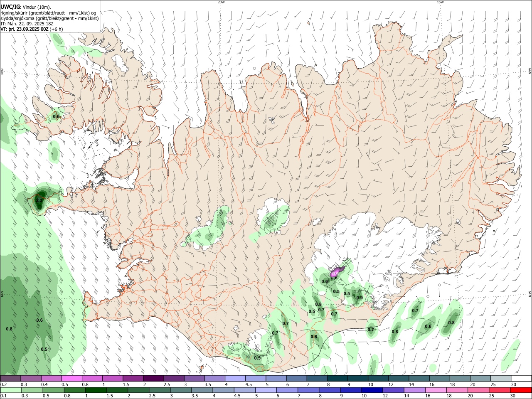Click the bright red swatch ending the rain scale
This screenshot has width=532, height=399.
coord(520,390)
